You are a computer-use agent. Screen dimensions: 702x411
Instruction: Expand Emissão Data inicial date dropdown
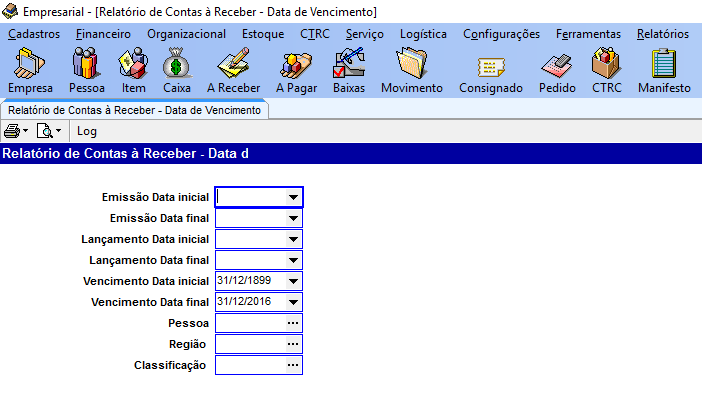[x=292, y=197]
